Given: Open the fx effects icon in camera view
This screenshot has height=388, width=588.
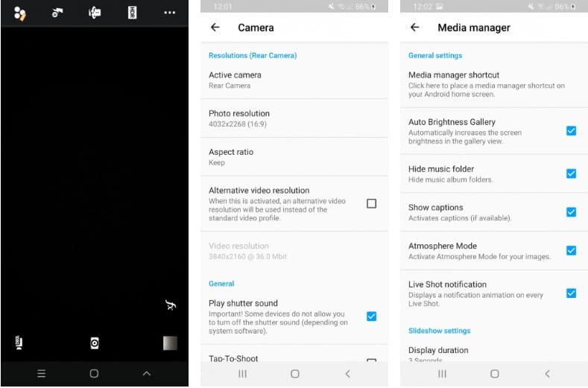Looking at the screenshot, I should coord(171,305).
